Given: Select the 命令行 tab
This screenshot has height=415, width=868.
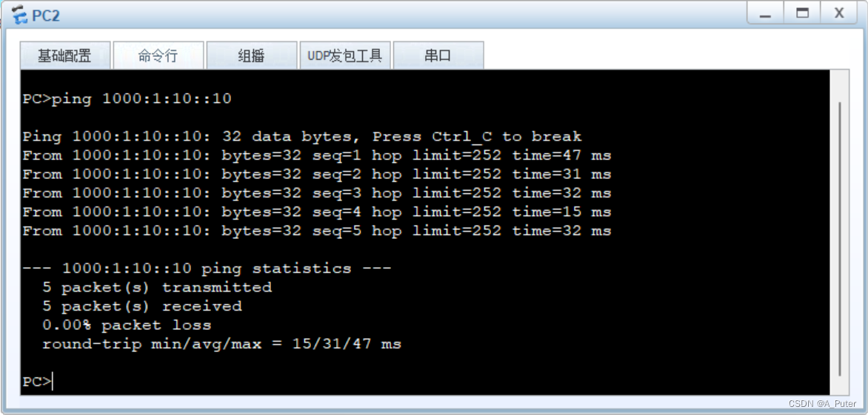Looking at the screenshot, I should (x=158, y=56).
